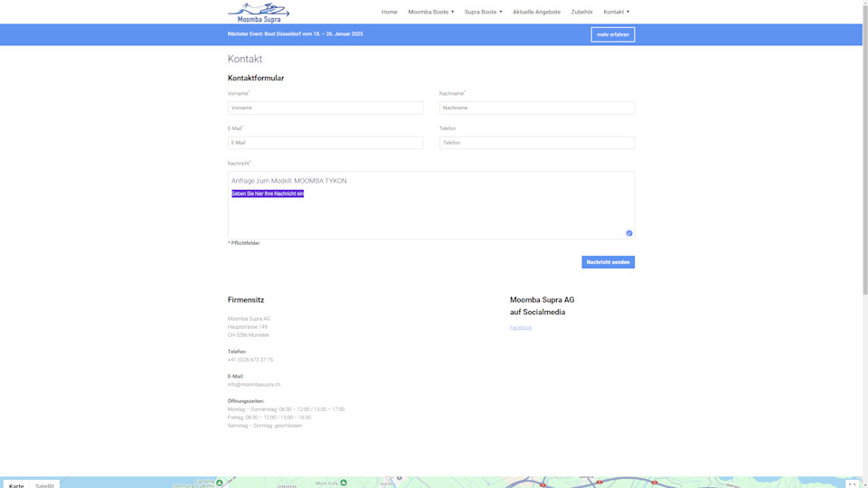This screenshot has width=868, height=488.
Task: Click the Hauptstrasse 149 address line
Action: coord(248,327)
